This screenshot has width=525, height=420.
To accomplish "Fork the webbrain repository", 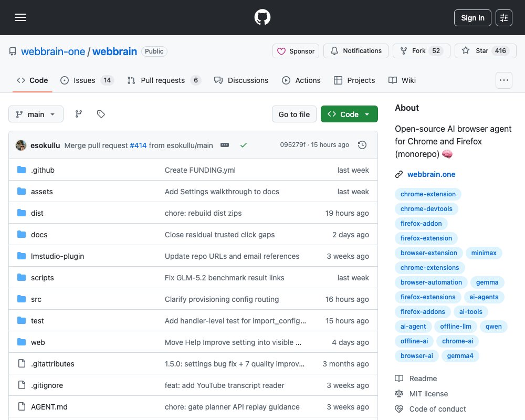I will pos(421,51).
